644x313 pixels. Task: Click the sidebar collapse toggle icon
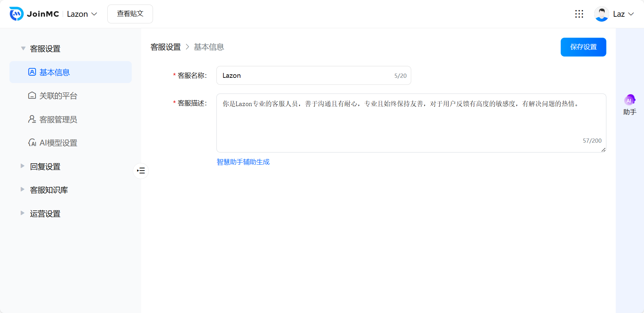pyautogui.click(x=141, y=171)
